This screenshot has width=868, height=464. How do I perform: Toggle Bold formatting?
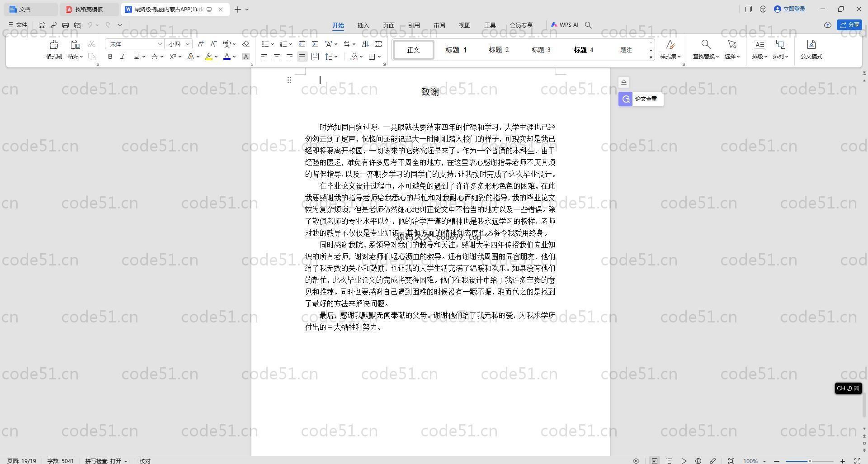tap(110, 57)
